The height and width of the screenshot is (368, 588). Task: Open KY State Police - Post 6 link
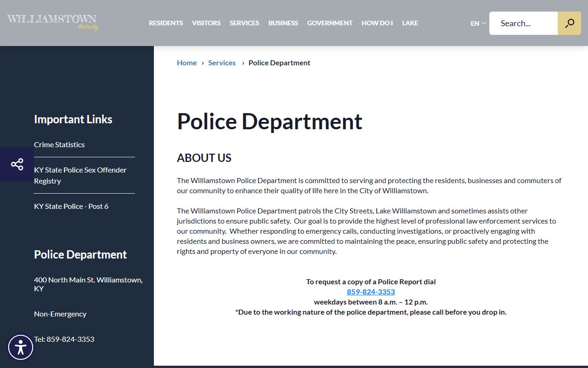(x=71, y=206)
